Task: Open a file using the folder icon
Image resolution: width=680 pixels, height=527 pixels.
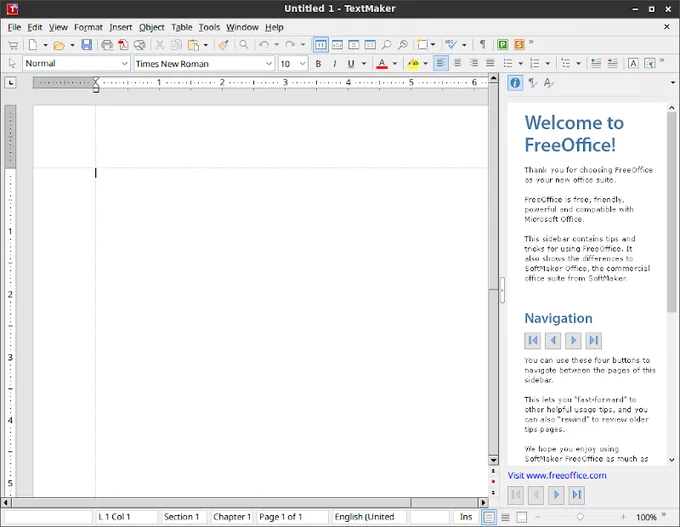Action: (x=59, y=45)
